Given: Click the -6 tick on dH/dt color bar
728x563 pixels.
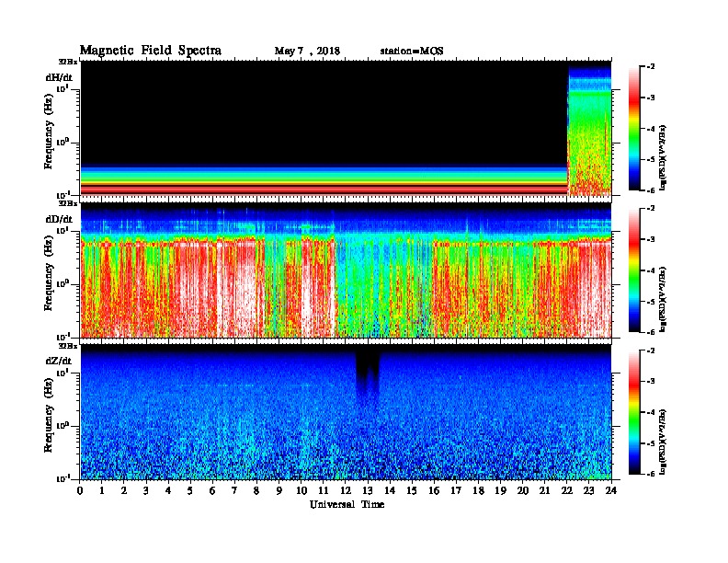Looking at the screenshot, I should (x=652, y=190).
